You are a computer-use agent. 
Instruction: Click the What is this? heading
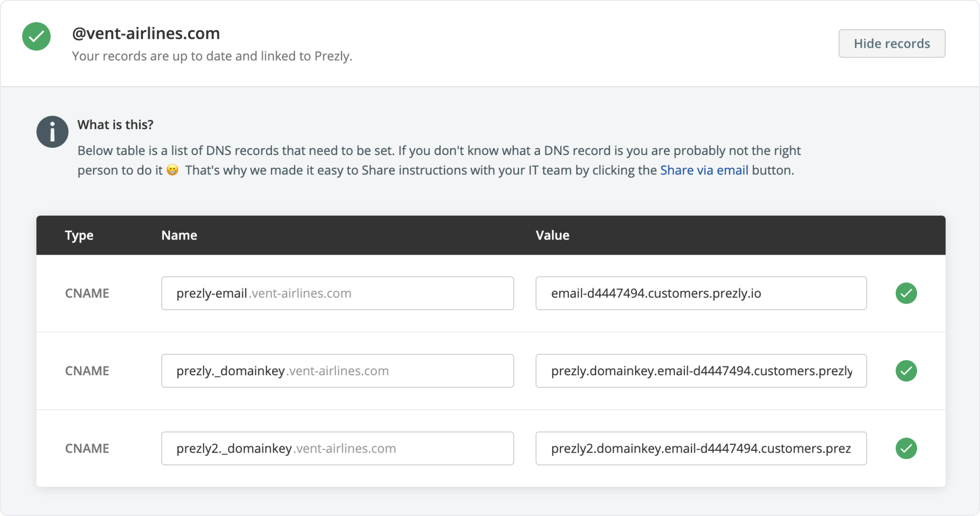point(115,124)
